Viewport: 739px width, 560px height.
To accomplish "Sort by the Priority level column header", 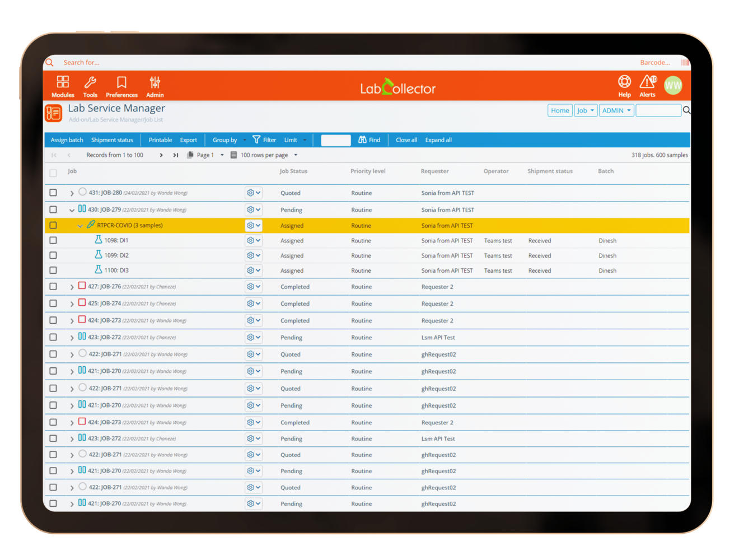I will [x=368, y=171].
